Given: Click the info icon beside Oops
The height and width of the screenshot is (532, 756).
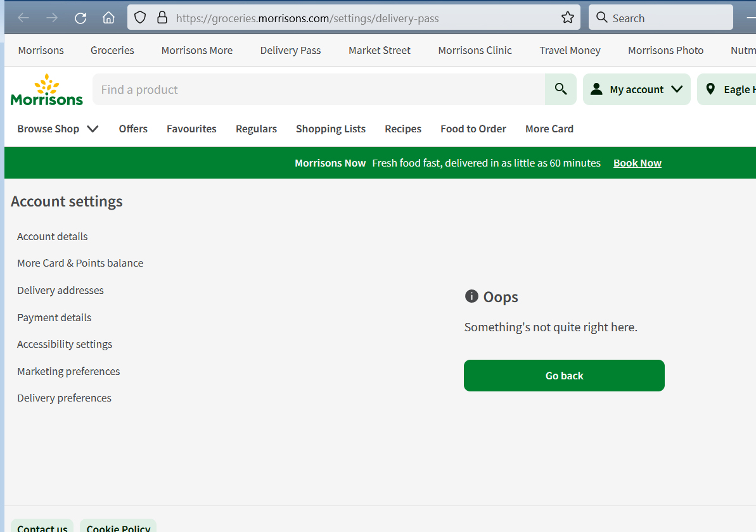Looking at the screenshot, I should [x=471, y=296].
